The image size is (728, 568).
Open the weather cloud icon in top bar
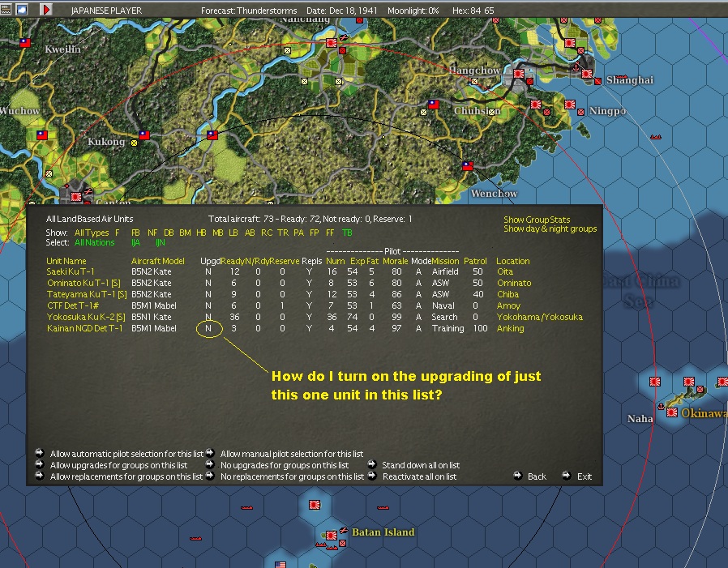tap(22, 9)
